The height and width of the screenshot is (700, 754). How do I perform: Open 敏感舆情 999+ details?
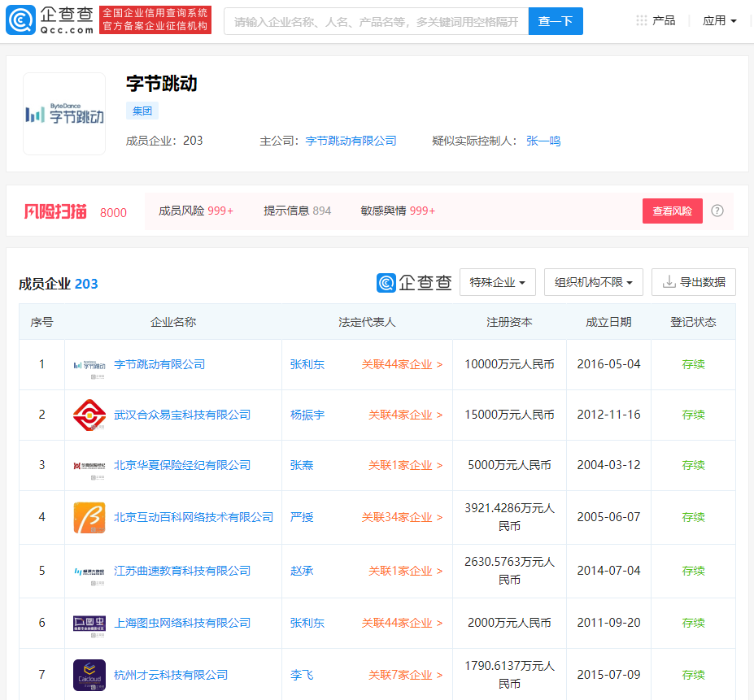(x=398, y=211)
